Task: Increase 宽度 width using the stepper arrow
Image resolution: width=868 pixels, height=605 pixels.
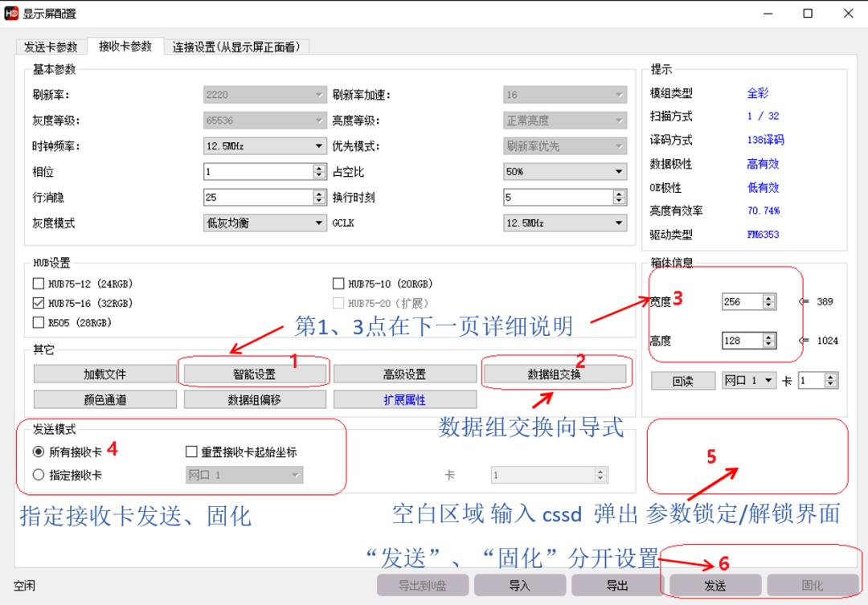Action: pyautogui.click(x=768, y=298)
